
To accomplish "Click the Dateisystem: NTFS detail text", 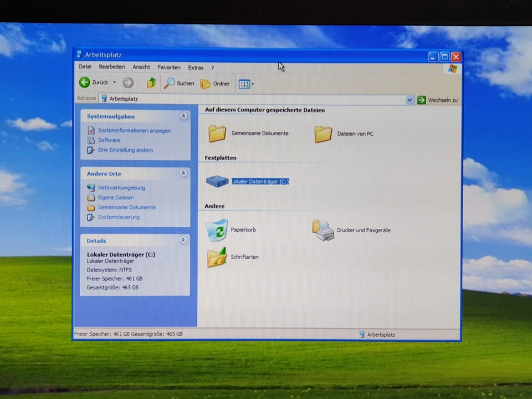I will pyautogui.click(x=109, y=270).
